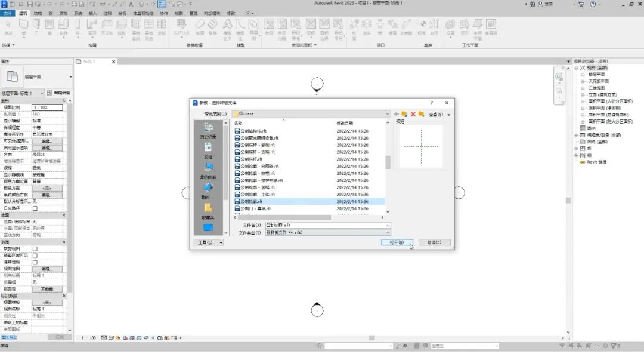Switch to the Insert ribbon tab
Image resolution: width=644 pixels, height=363 pixels.
pos(92,13)
